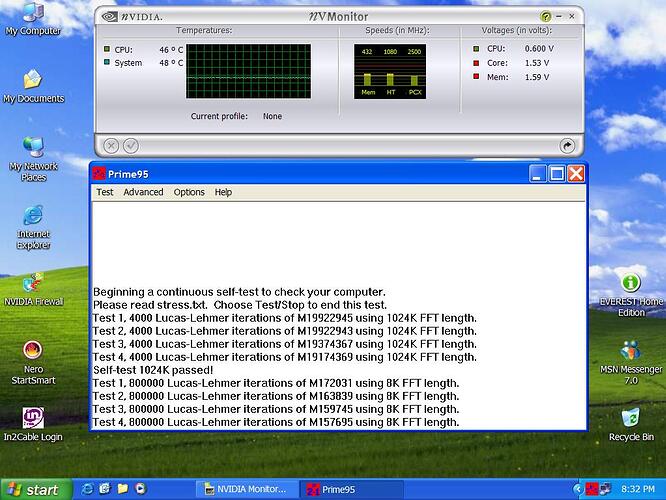Minimize the nVMonitor window
The image size is (666, 500).
559,17
